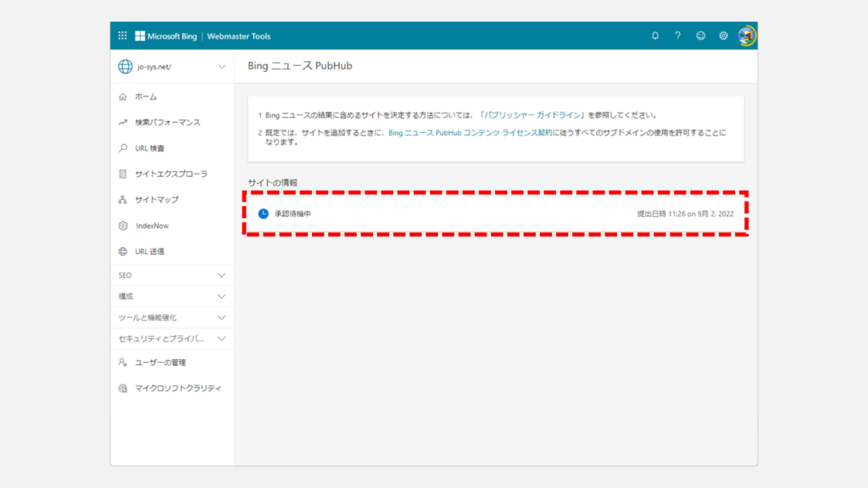Click the blue clock pending-status icon

263,213
